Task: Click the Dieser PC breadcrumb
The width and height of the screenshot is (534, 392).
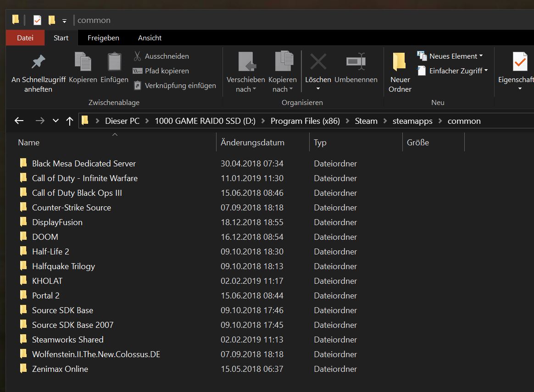Action: coord(122,121)
